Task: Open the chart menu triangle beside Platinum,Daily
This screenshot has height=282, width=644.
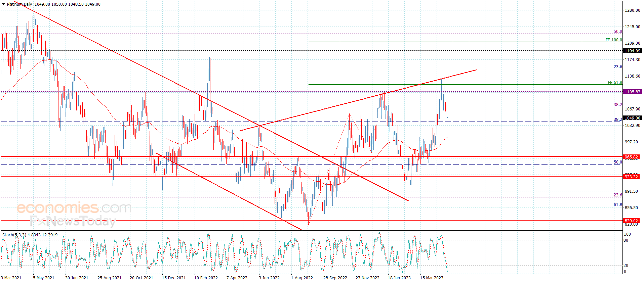Action: [x=3, y=4]
